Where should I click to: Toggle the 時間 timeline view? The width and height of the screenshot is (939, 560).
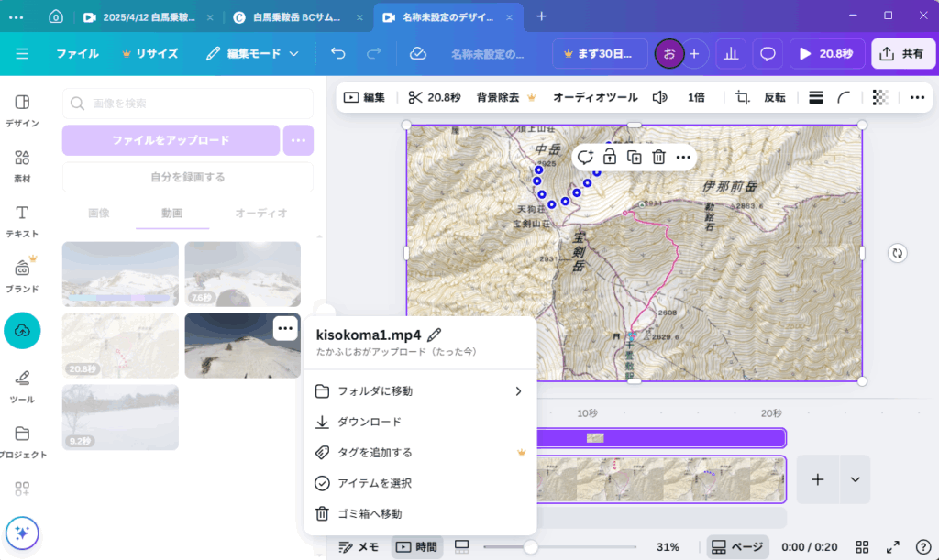[416, 547]
